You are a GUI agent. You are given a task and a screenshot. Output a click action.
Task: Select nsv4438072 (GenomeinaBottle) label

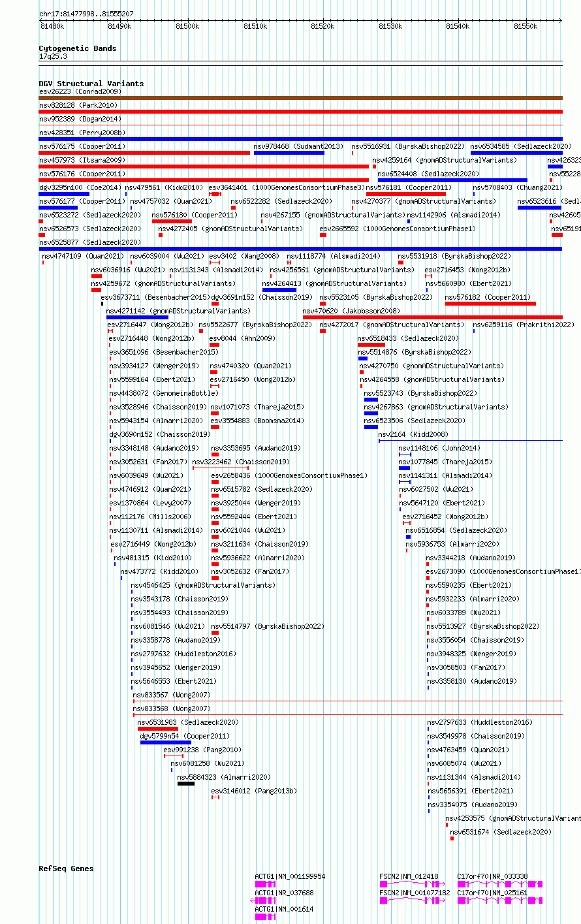164,393
